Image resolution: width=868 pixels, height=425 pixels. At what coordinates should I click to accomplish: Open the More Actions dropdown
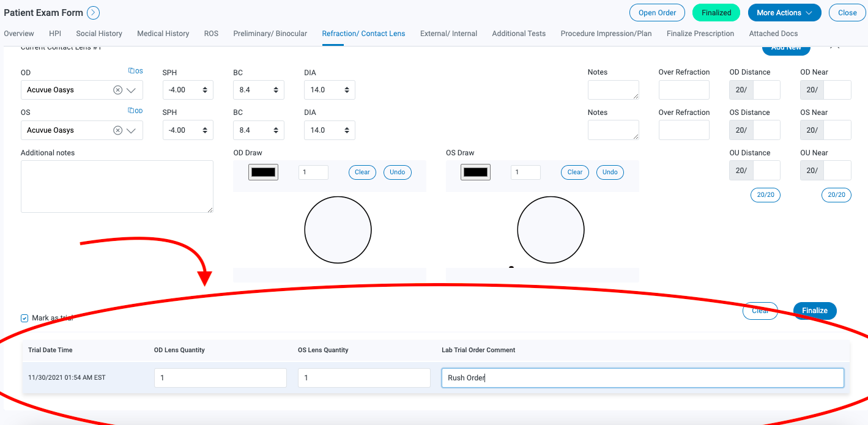[x=784, y=12]
